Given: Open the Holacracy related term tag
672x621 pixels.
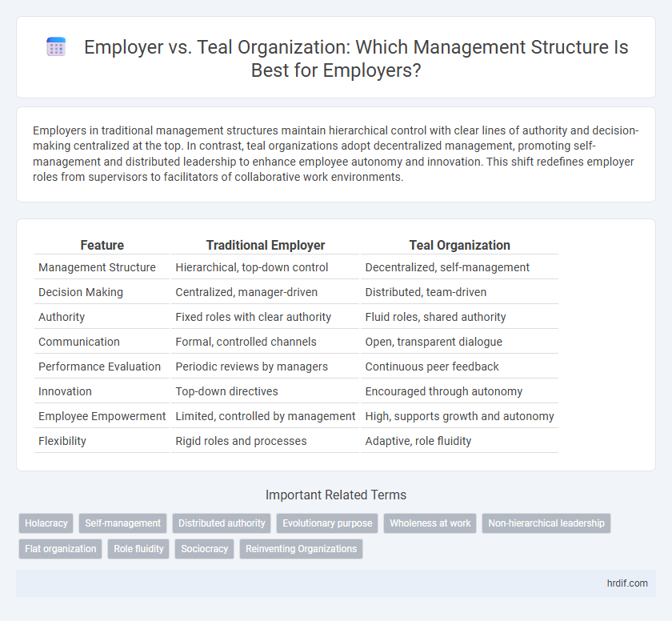Looking at the screenshot, I should 46,523.
